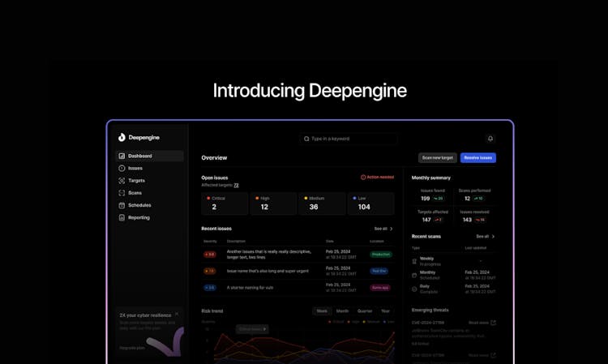This screenshot has width=608, height=364.
Task: Open the Low issues card showing 104
Action: [371, 203]
